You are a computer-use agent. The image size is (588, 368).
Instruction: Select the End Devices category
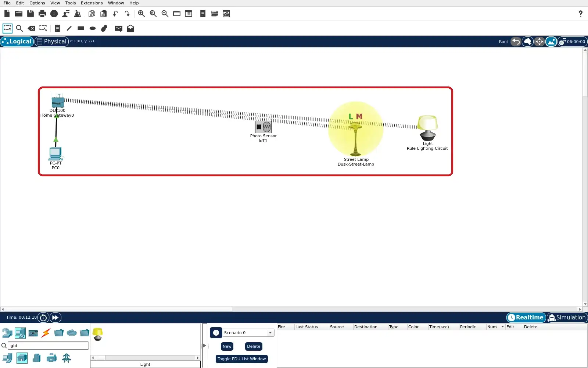click(20, 333)
